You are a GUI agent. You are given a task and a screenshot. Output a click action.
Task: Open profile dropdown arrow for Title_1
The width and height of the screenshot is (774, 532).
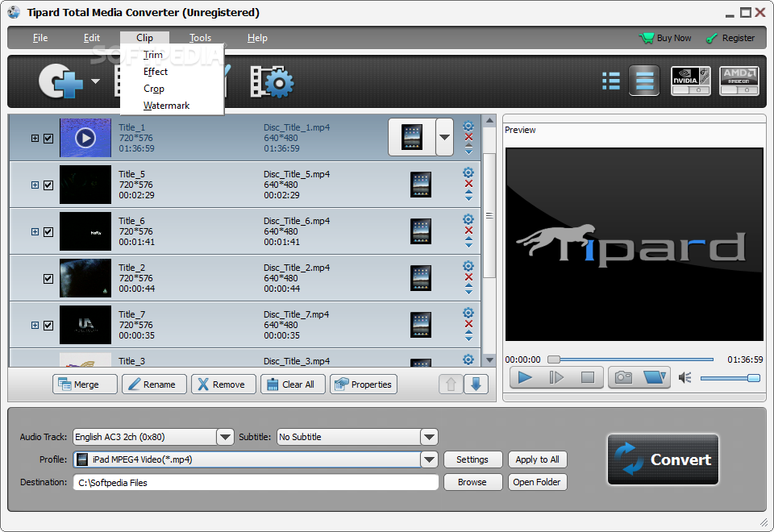(x=445, y=137)
